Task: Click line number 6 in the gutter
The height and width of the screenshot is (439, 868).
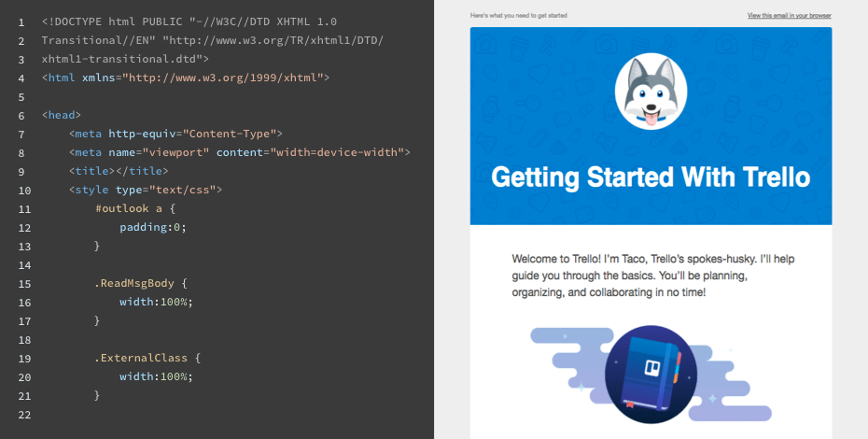Action: (x=21, y=116)
